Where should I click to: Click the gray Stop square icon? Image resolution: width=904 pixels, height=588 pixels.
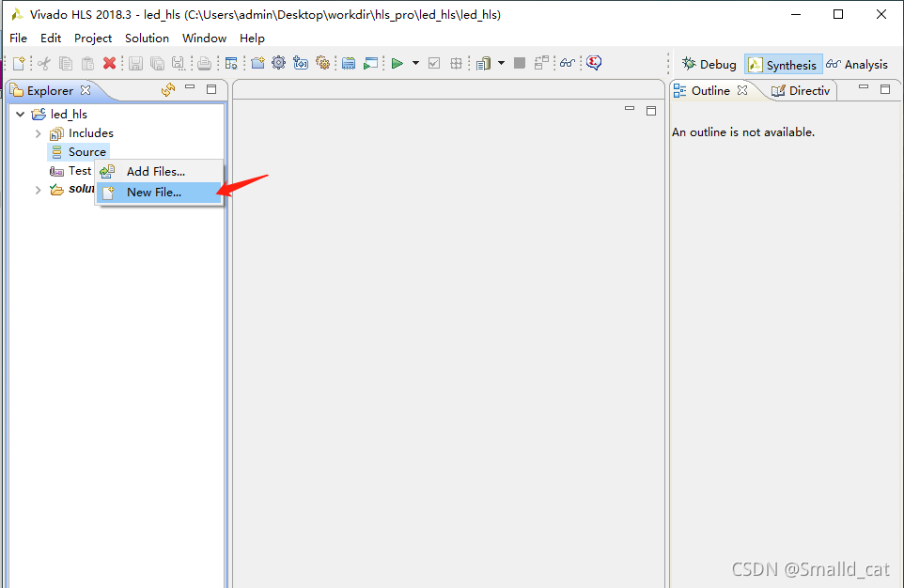pos(520,63)
